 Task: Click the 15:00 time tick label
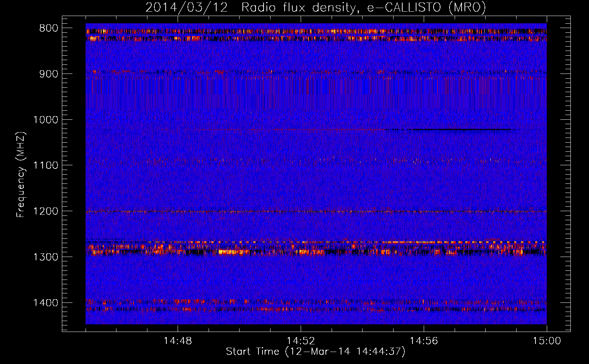(547, 341)
